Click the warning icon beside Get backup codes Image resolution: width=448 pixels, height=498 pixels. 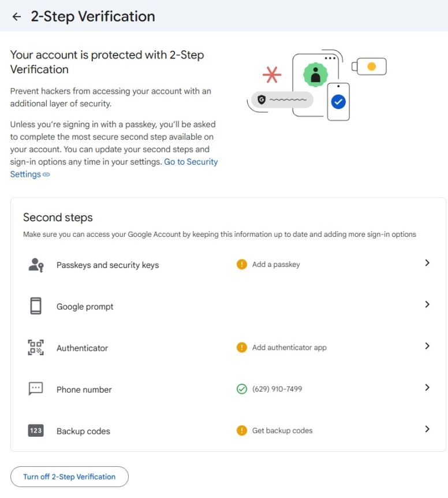tap(243, 430)
